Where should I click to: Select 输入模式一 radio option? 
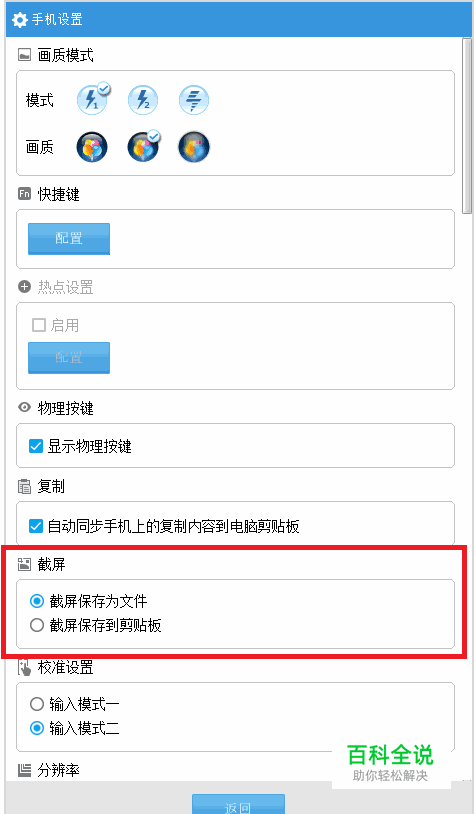(x=37, y=704)
